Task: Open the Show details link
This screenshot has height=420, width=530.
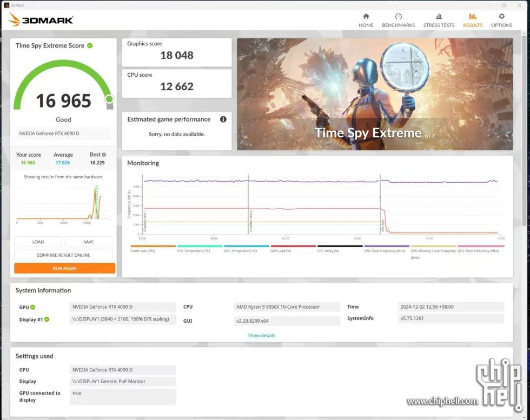Action: 261,336
